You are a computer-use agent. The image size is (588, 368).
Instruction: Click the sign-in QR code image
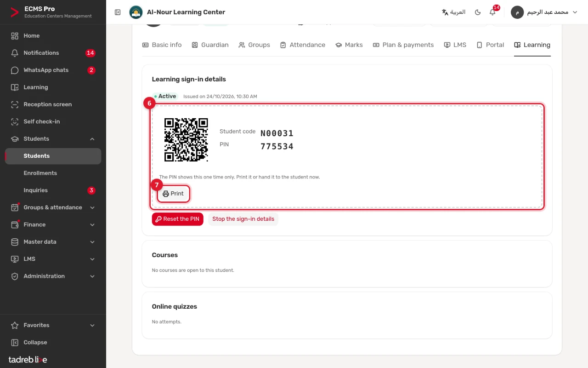tap(186, 140)
